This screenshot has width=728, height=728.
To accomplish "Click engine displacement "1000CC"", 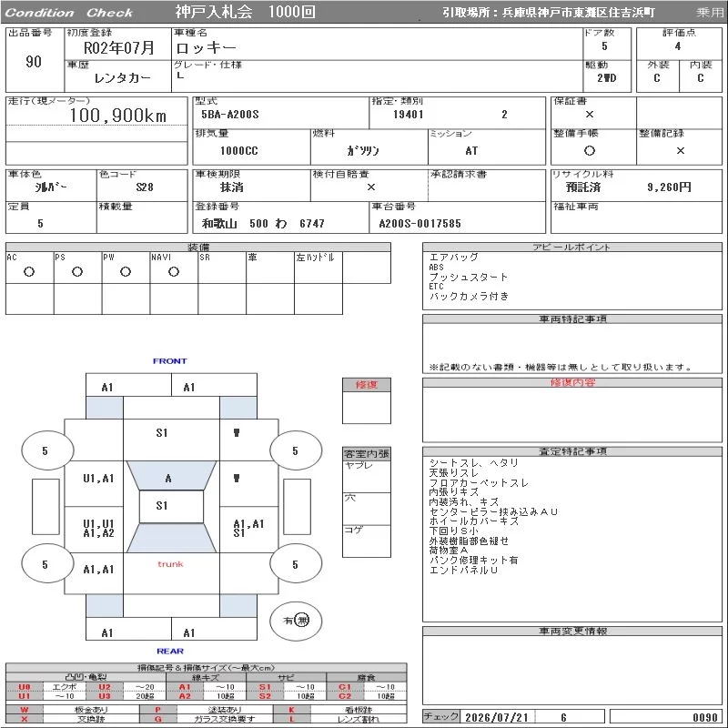I will click(238, 151).
